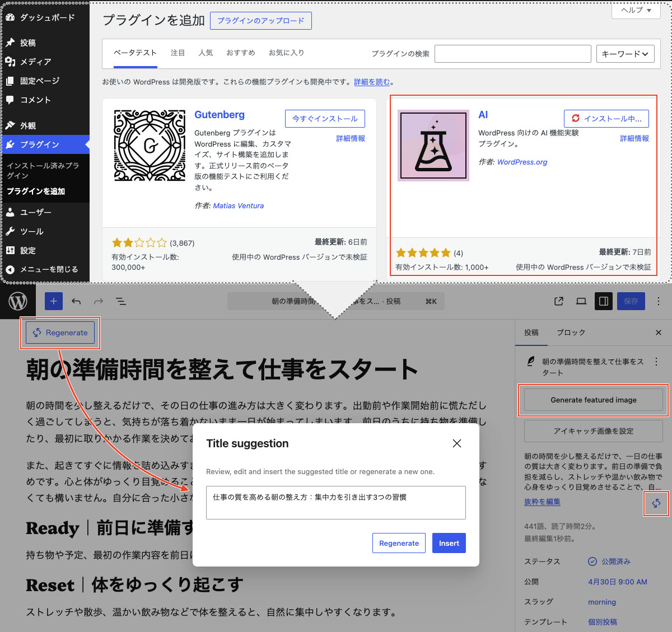Open the Gutenberg plugin title link
Image resolution: width=672 pixels, height=632 pixels.
220,115
